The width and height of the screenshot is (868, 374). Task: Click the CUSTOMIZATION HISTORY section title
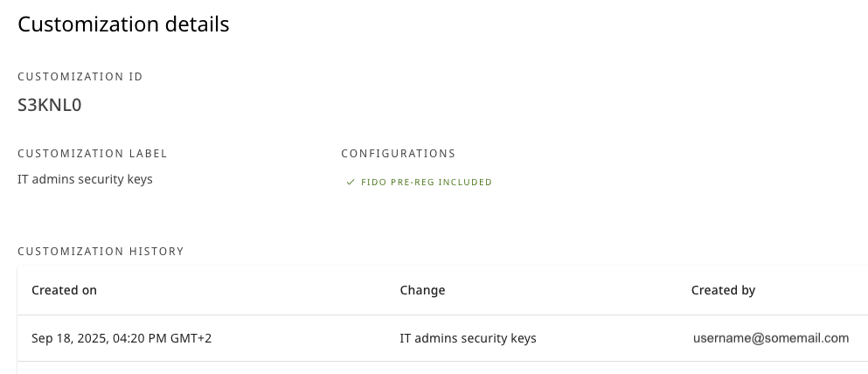(101, 252)
